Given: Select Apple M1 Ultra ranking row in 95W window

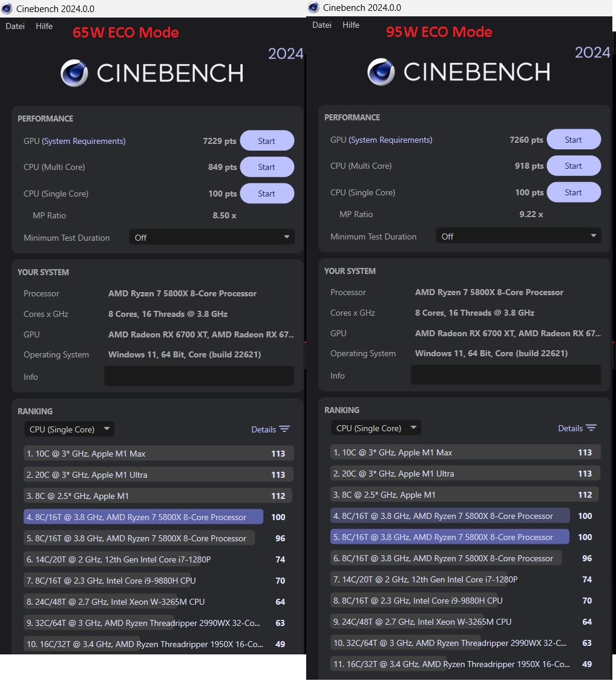Looking at the screenshot, I should point(465,474).
